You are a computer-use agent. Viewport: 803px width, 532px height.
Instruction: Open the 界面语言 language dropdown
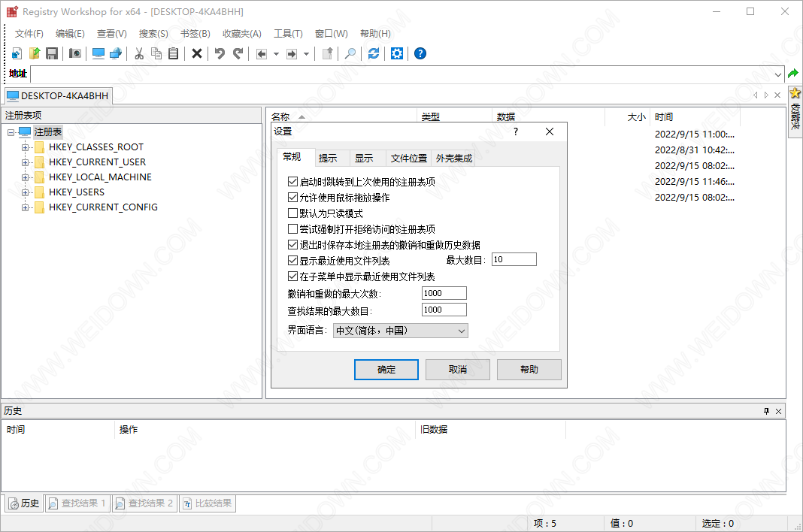(400, 331)
